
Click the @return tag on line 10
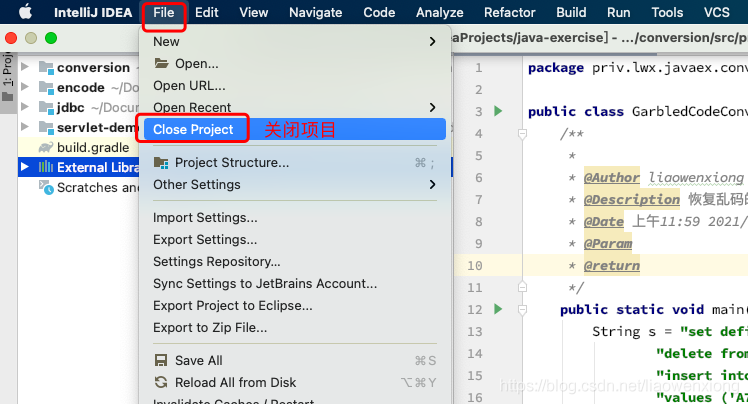(x=612, y=265)
